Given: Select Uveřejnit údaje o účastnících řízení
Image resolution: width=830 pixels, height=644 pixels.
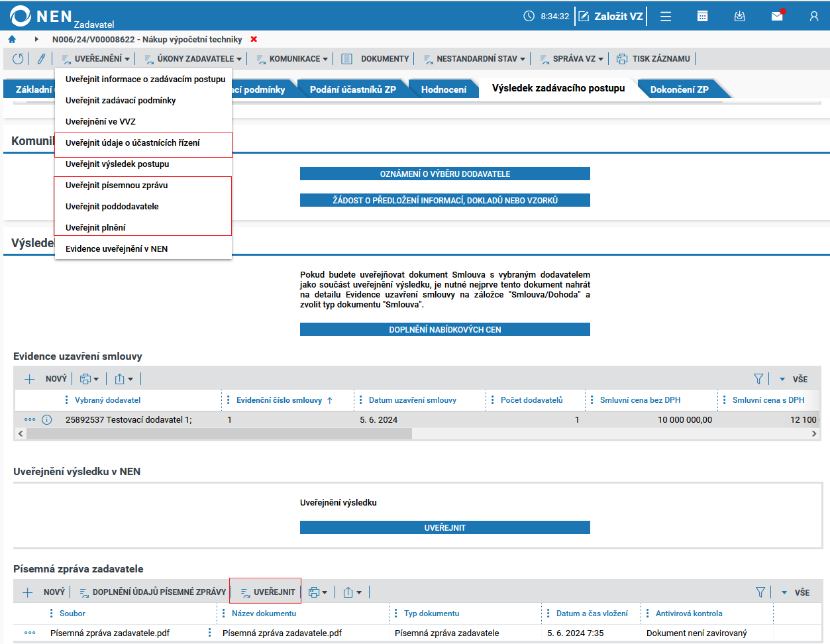Looking at the screenshot, I should coord(132,142).
